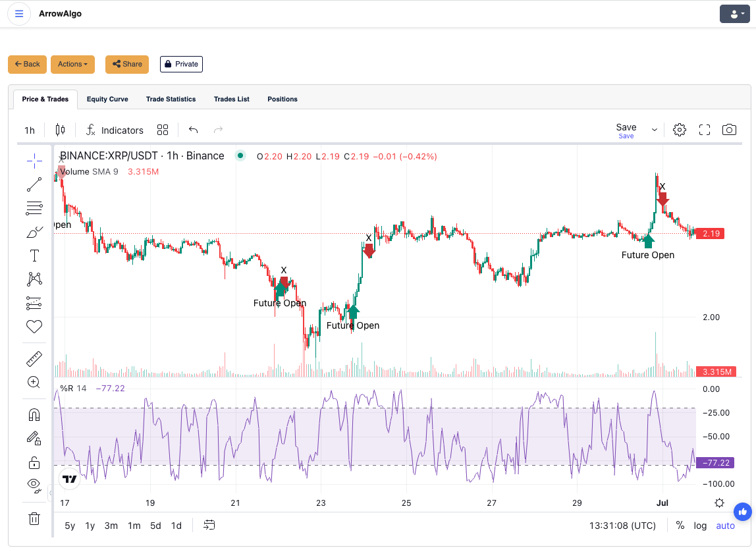Click the Volume SMA 9 indicator legend
The image size is (756, 548).
(89, 172)
